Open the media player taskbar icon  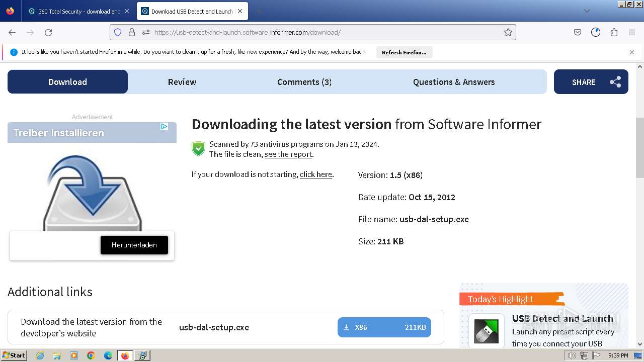(74, 355)
